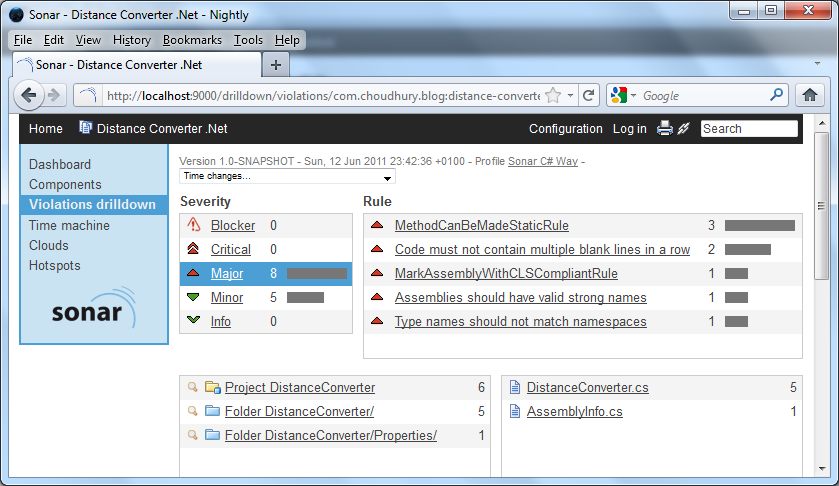Click the Log in link
839x486 pixels.
click(629, 128)
